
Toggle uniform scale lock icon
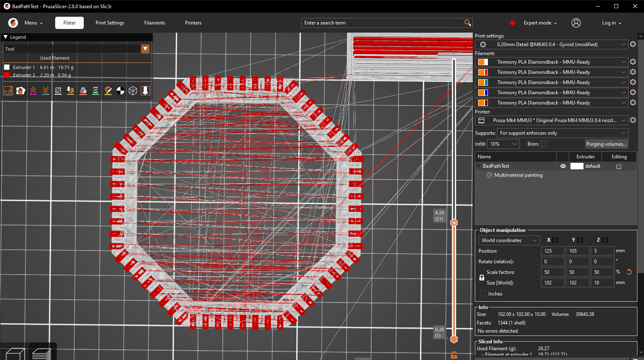(482, 278)
